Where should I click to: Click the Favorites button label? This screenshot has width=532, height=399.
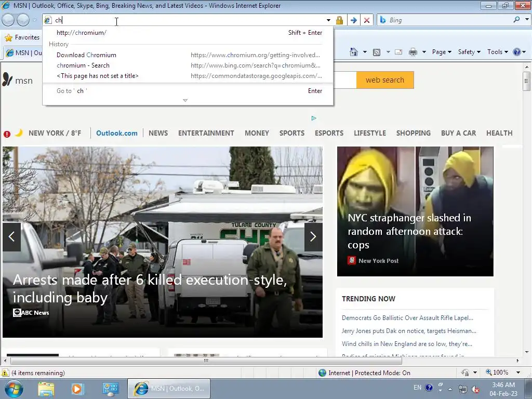(27, 37)
